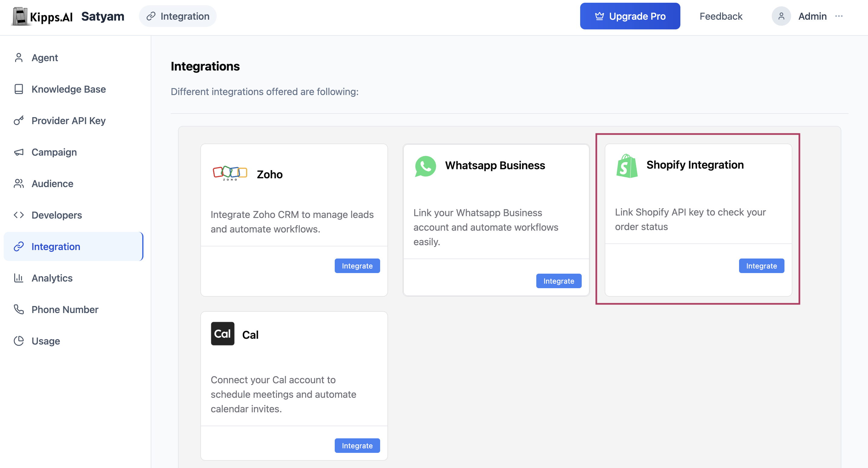Click the Analytics bar chart icon
The height and width of the screenshot is (468, 868).
19,278
